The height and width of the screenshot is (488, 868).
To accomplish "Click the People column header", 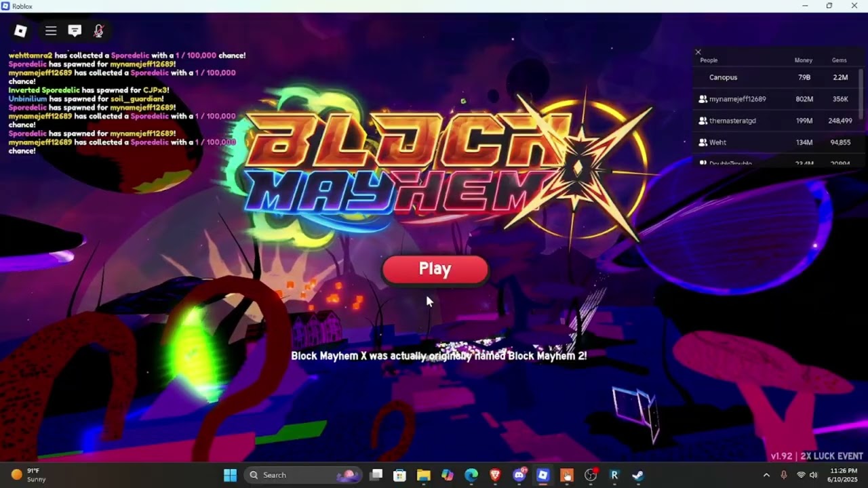I will pyautogui.click(x=709, y=60).
